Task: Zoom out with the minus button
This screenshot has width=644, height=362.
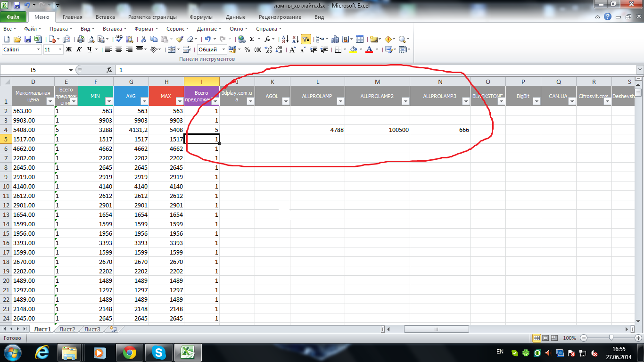Action: pos(584,338)
